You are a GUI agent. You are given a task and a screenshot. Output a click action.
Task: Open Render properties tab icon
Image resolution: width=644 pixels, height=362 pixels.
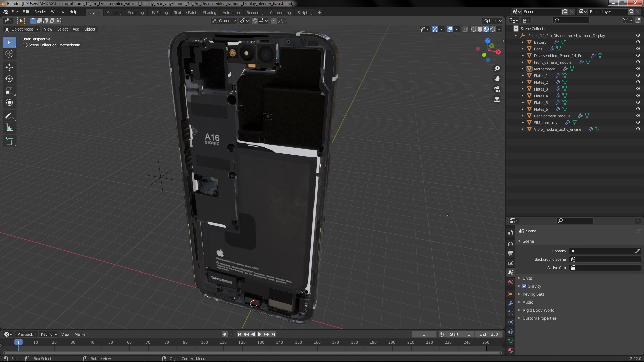(511, 244)
